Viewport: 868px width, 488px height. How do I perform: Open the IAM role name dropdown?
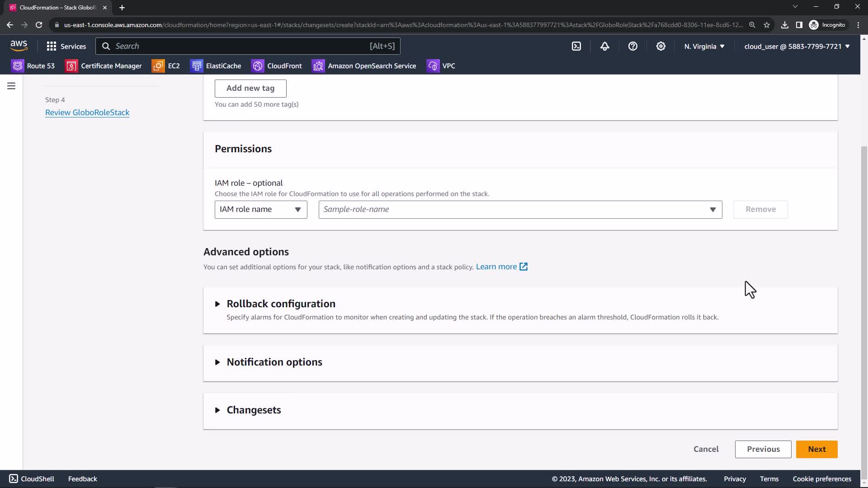click(260, 210)
